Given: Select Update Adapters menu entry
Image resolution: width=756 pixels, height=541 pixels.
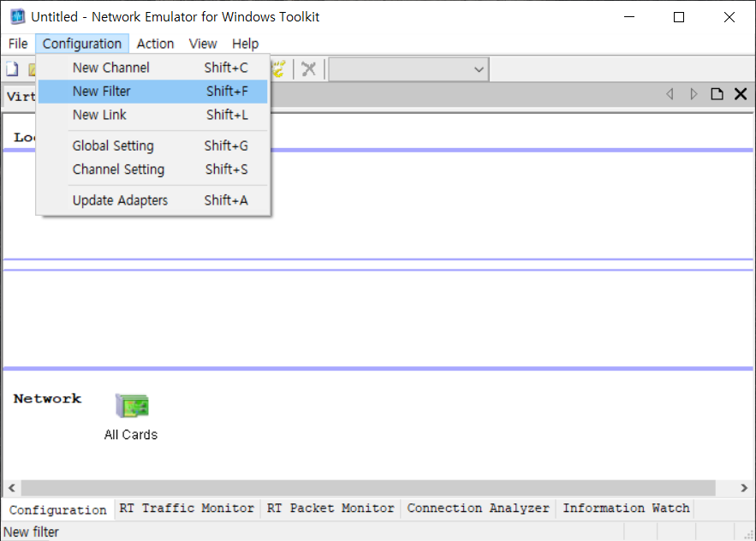Looking at the screenshot, I should pos(153,200).
